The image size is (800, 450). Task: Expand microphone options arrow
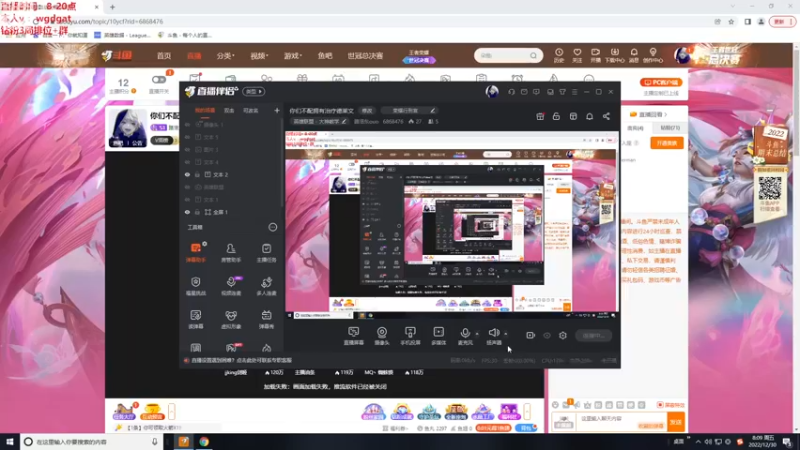tap(477, 334)
